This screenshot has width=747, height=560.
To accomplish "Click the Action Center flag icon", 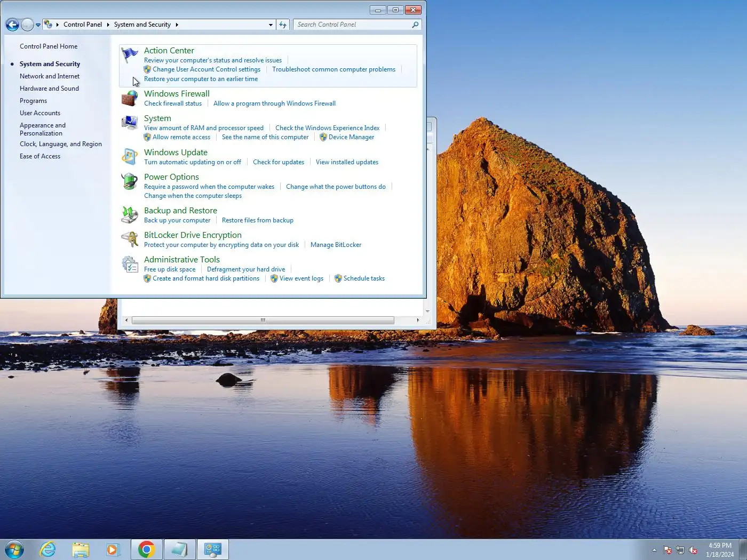I will pyautogui.click(x=130, y=55).
